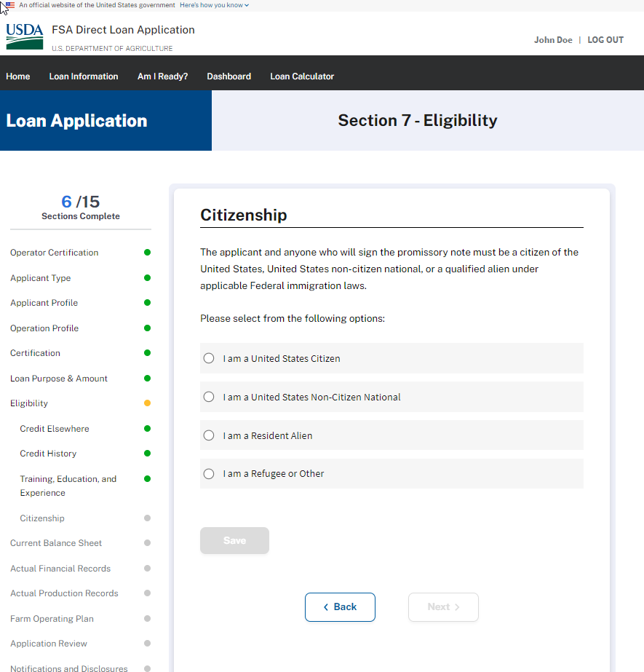Open Current Balance Sheet section in sidebar
The width and height of the screenshot is (644, 672).
[56, 543]
